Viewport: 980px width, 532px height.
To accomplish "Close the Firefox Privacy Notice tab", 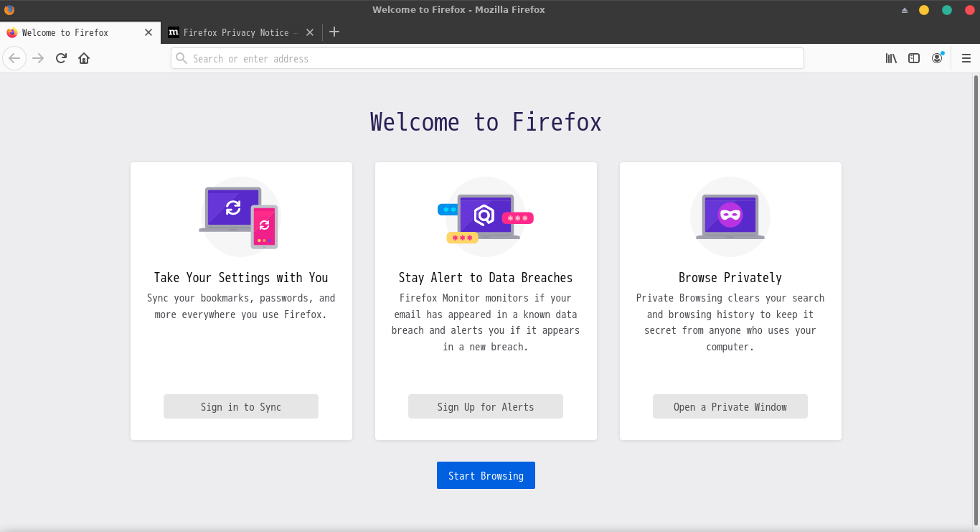I will pos(310,32).
